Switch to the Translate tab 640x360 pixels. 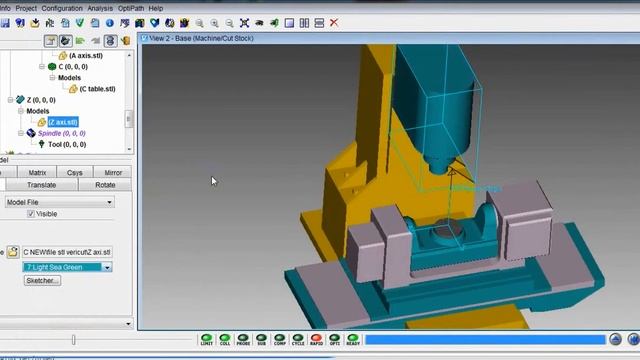click(x=42, y=185)
